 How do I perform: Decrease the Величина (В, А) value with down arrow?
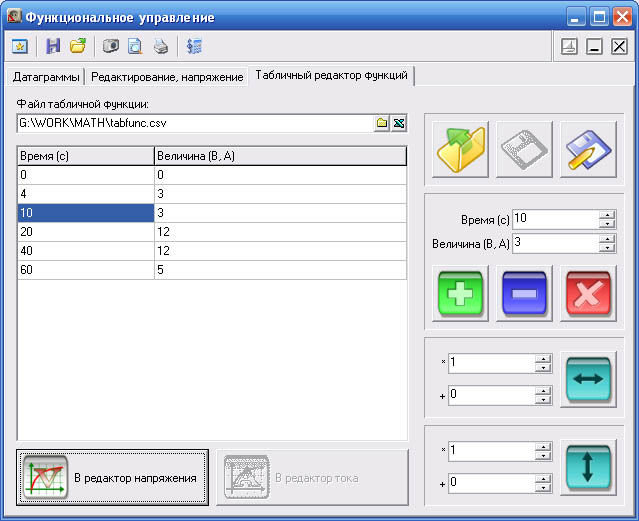click(606, 247)
